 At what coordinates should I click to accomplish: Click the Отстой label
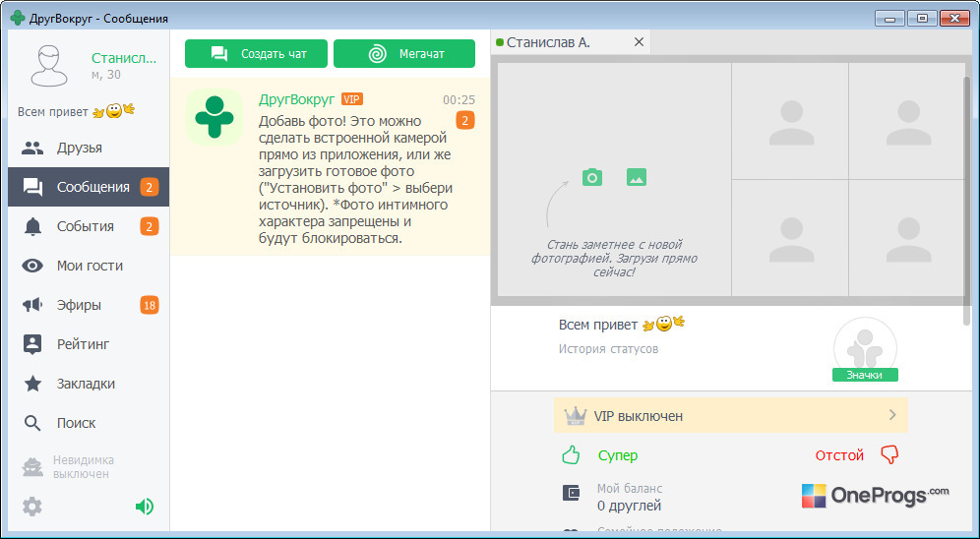tap(839, 455)
